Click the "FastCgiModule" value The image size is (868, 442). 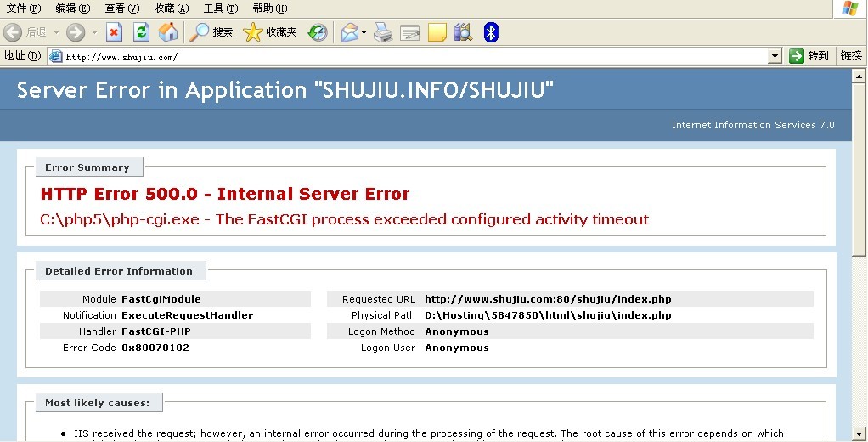[161, 299]
